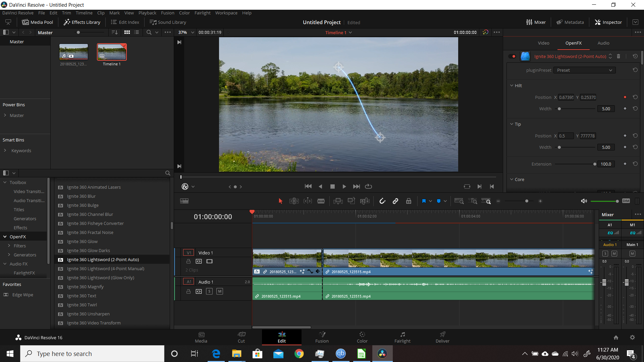This screenshot has width=644, height=362.
Task: Click the Insert Clip icon
Action: pyautogui.click(x=338, y=201)
